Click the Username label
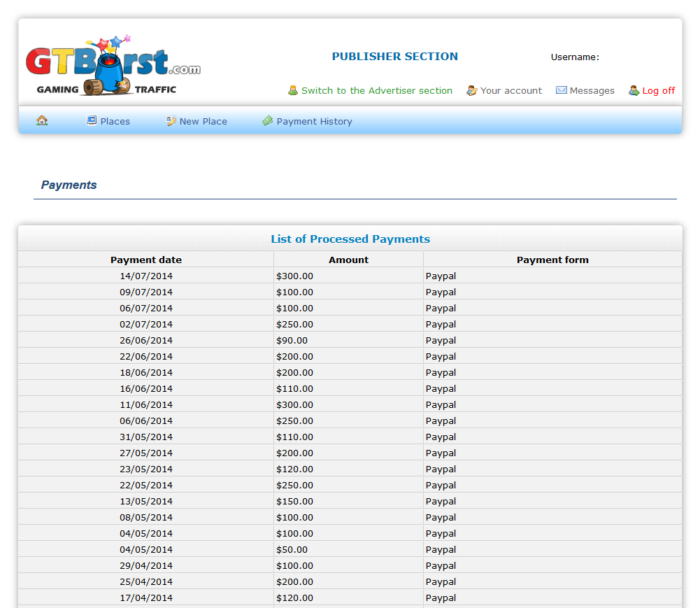 pos(575,57)
